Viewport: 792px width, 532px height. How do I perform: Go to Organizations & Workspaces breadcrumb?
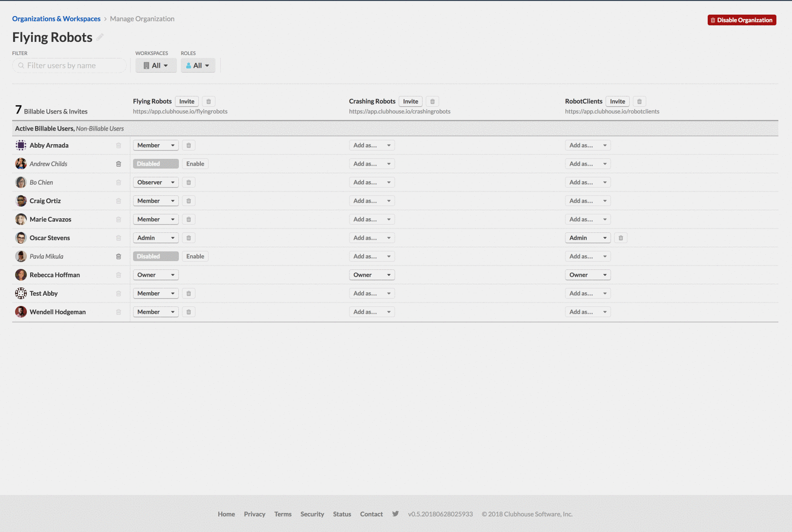tap(56, 19)
